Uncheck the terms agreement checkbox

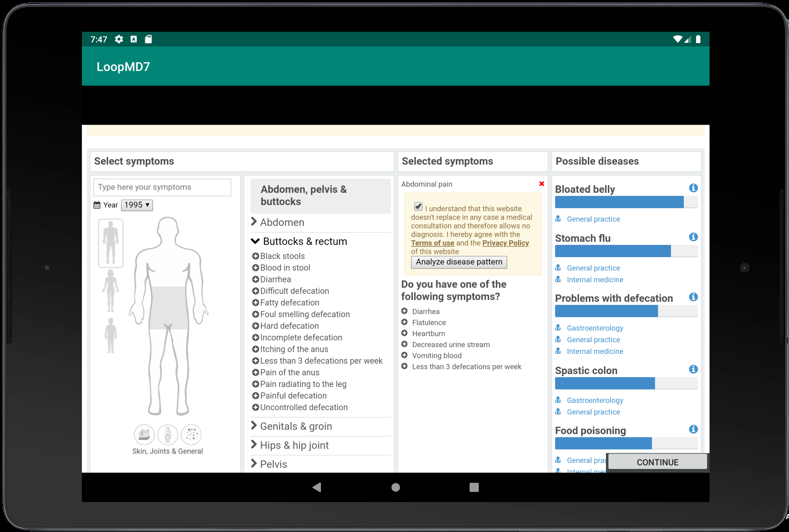(x=418, y=206)
